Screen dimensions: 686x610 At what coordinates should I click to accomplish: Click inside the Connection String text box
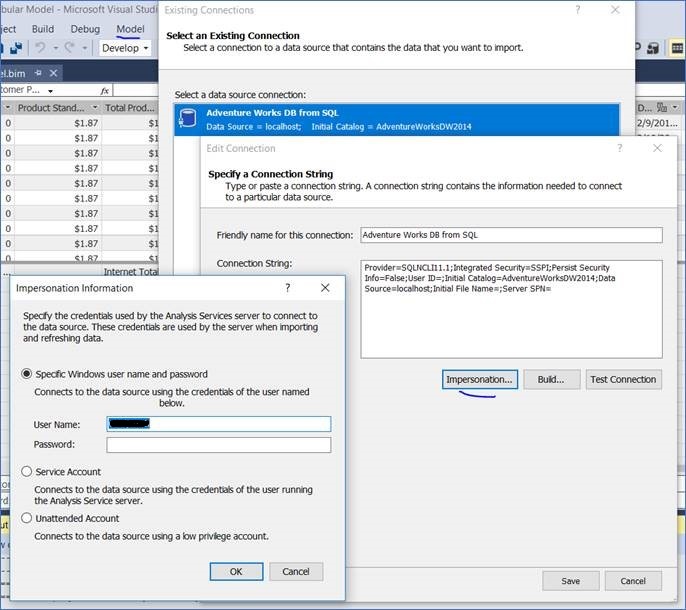pyautogui.click(x=511, y=309)
